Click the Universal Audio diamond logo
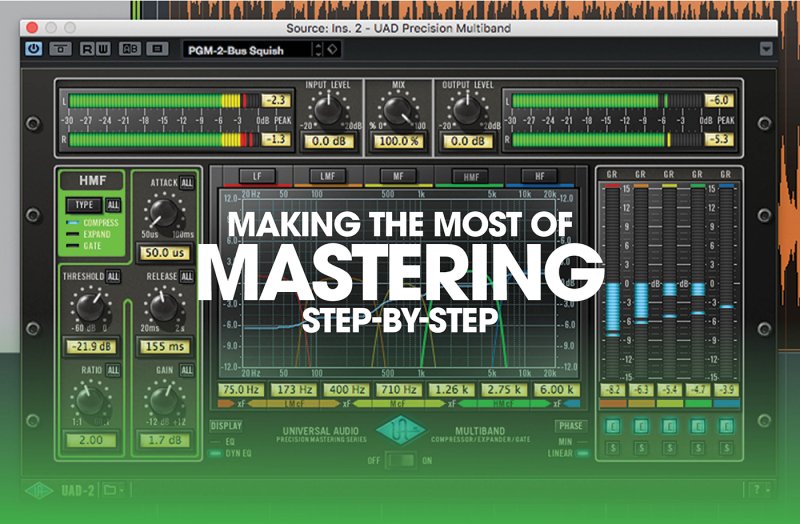800x524 pixels. 401,430
